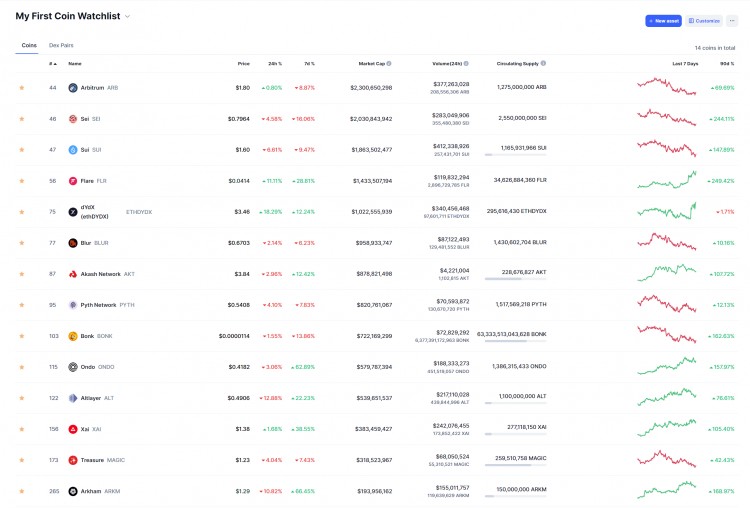Click the Sui coin logo
Screen dimensions: 750x508
click(73, 150)
